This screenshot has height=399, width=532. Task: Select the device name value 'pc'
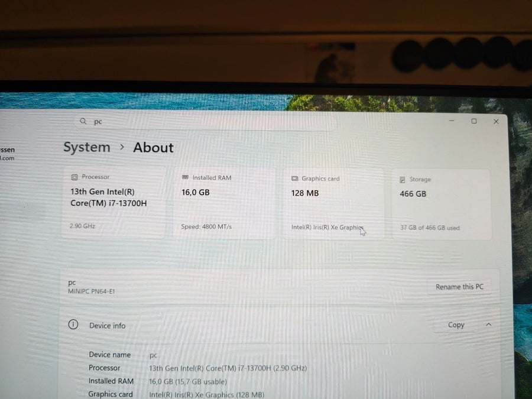pos(153,355)
